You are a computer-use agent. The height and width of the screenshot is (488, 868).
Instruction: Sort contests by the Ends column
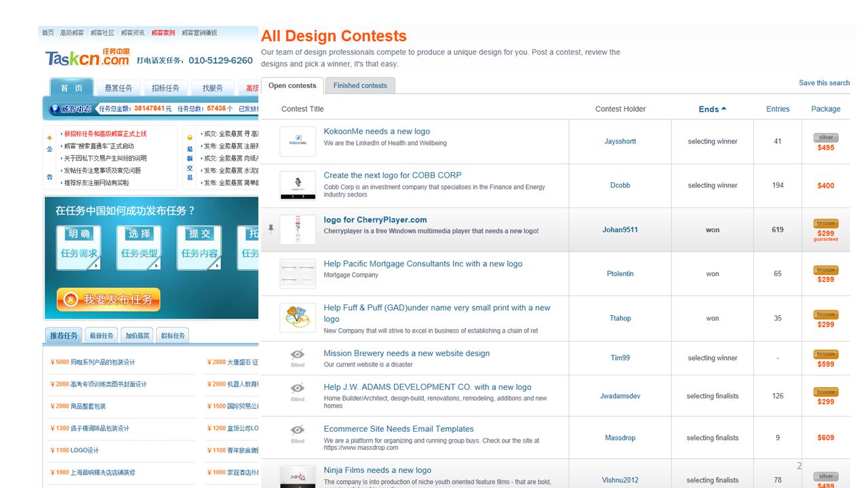pyautogui.click(x=712, y=109)
